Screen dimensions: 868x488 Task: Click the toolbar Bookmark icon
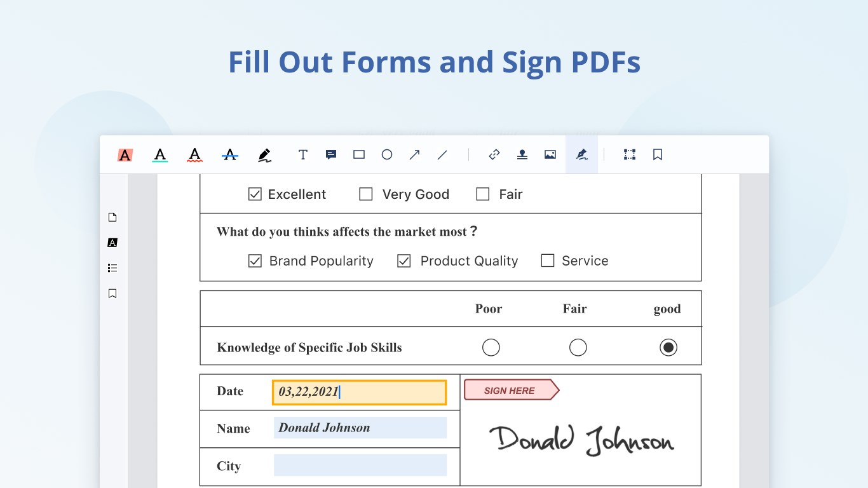[x=658, y=154]
